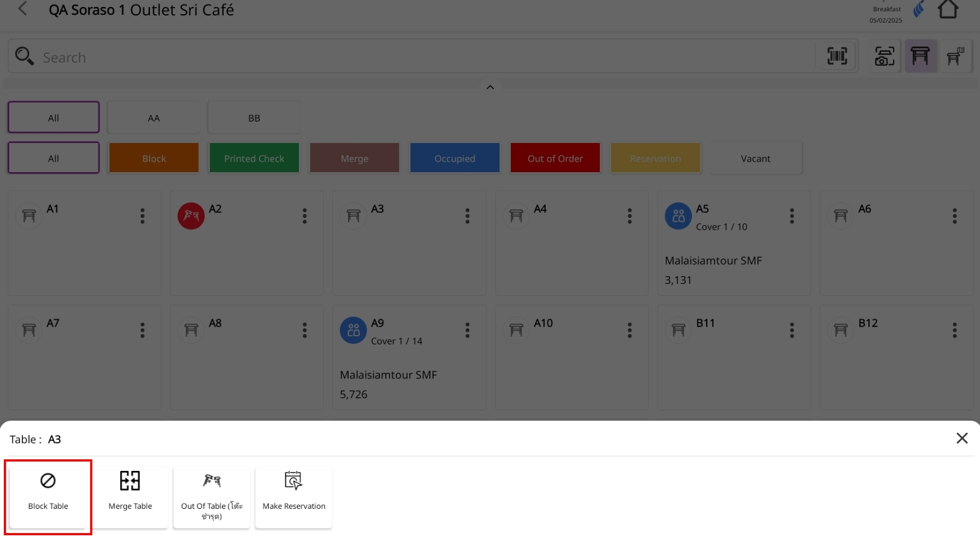Select the BB zone tab
Screen dimensions: 980x538
(254, 118)
